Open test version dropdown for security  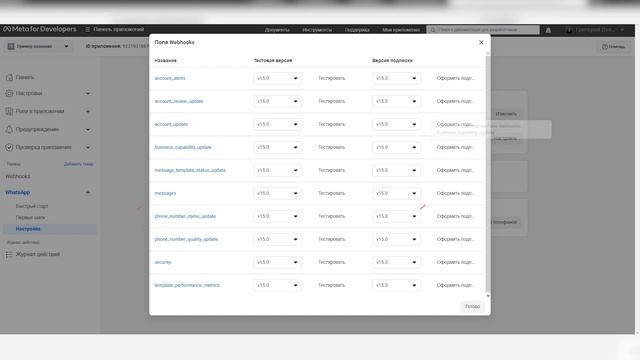[x=278, y=262]
